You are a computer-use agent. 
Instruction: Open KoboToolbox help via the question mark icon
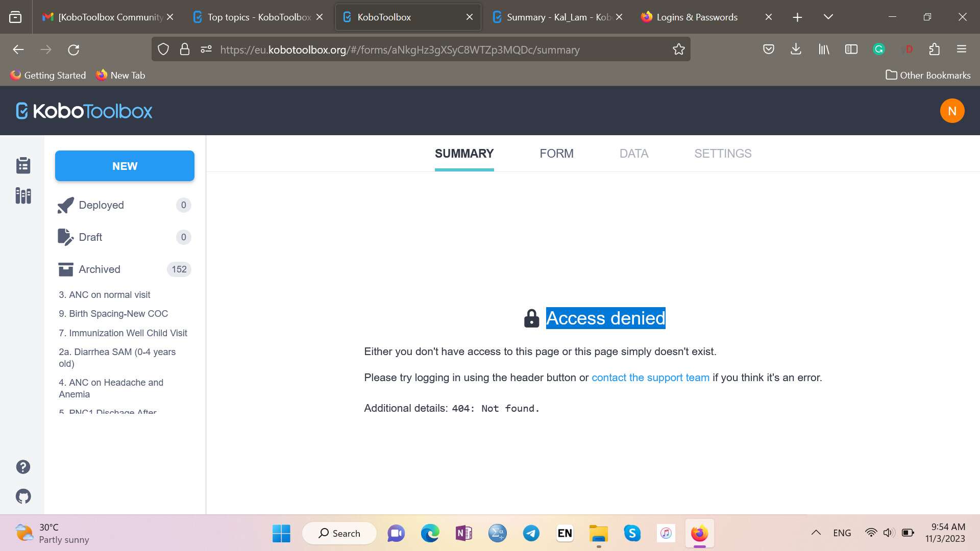tap(23, 466)
